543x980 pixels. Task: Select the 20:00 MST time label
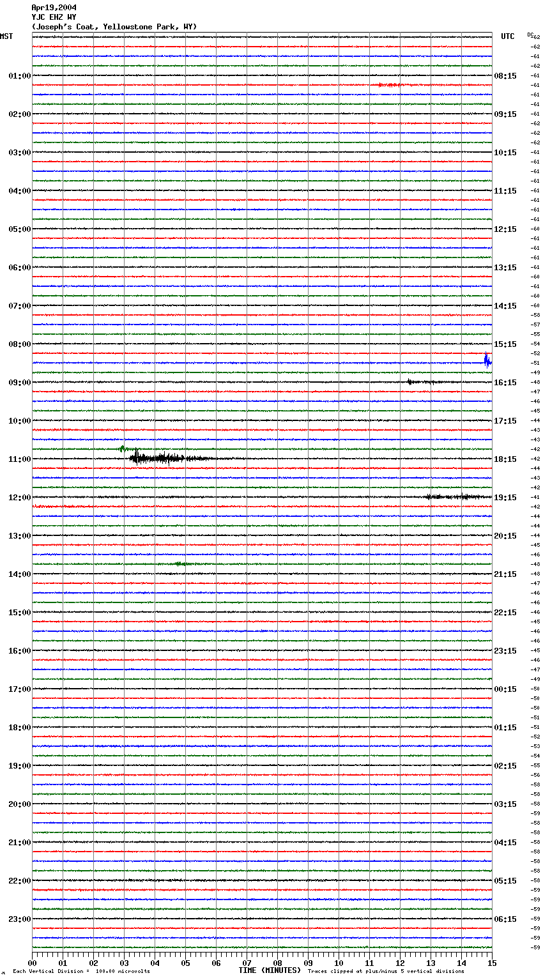click(x=20, y=804)
